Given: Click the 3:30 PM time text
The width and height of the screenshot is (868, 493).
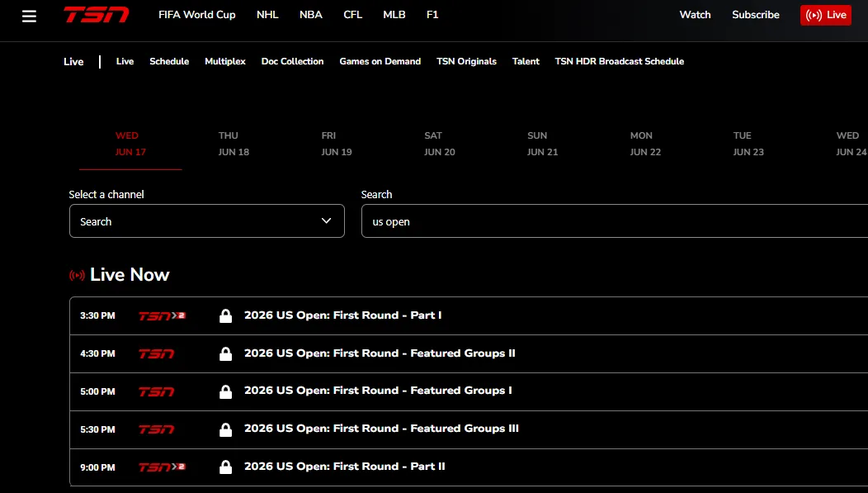Looking at the screenshot, I should pos(97,315).
